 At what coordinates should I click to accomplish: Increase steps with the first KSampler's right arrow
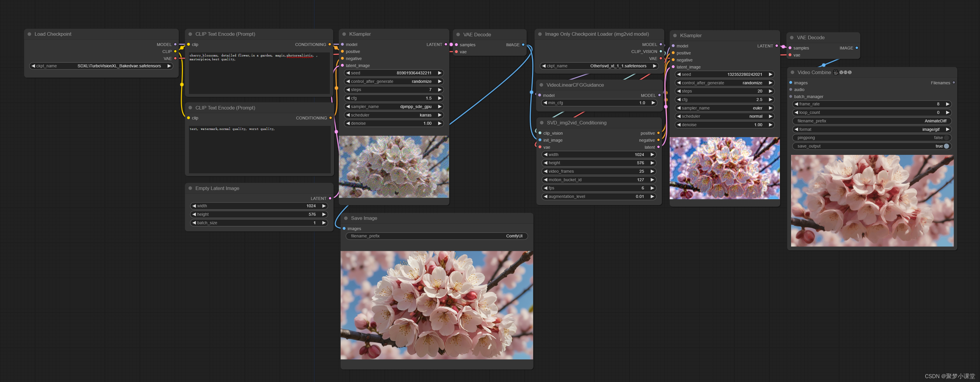click(x=439, y=90)
